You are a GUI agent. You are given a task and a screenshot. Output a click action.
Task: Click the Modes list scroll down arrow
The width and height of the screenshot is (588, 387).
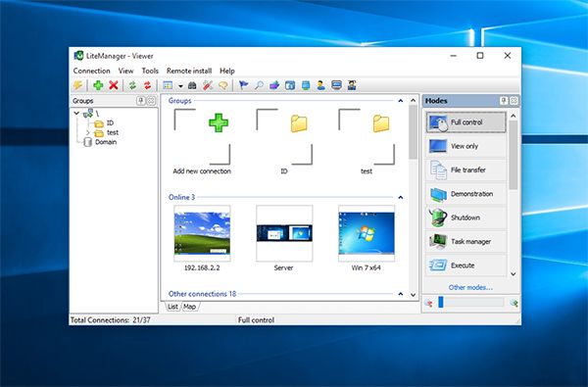514,274
